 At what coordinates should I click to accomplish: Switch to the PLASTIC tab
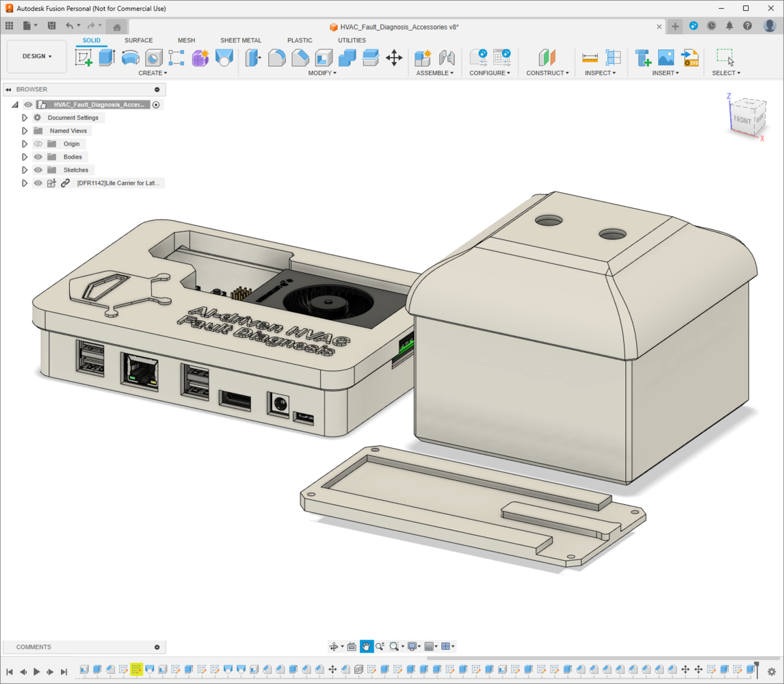300,40
